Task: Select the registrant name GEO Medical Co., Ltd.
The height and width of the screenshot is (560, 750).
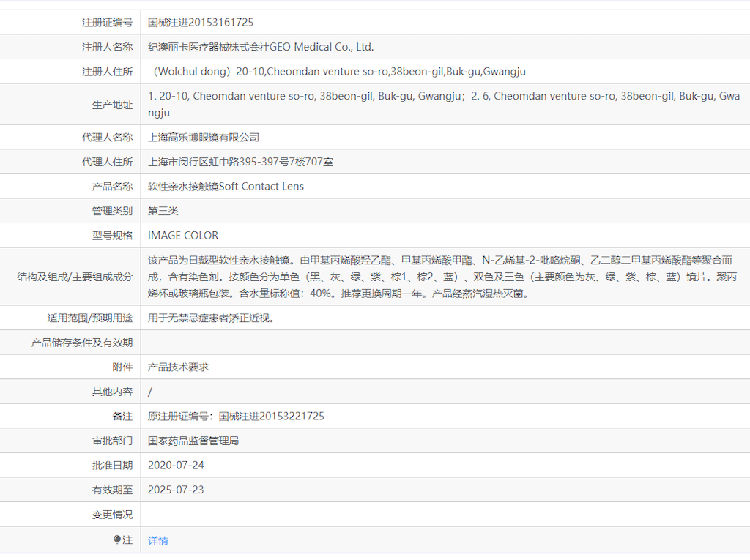Action: click(261, 47)
